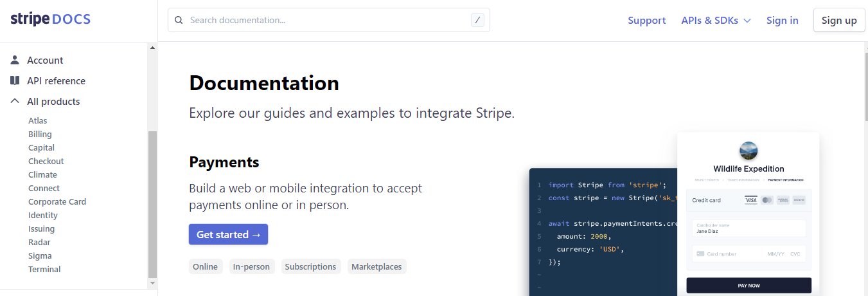868x296 pixels.
Task: Select Capital in products list
Action: 41,147
